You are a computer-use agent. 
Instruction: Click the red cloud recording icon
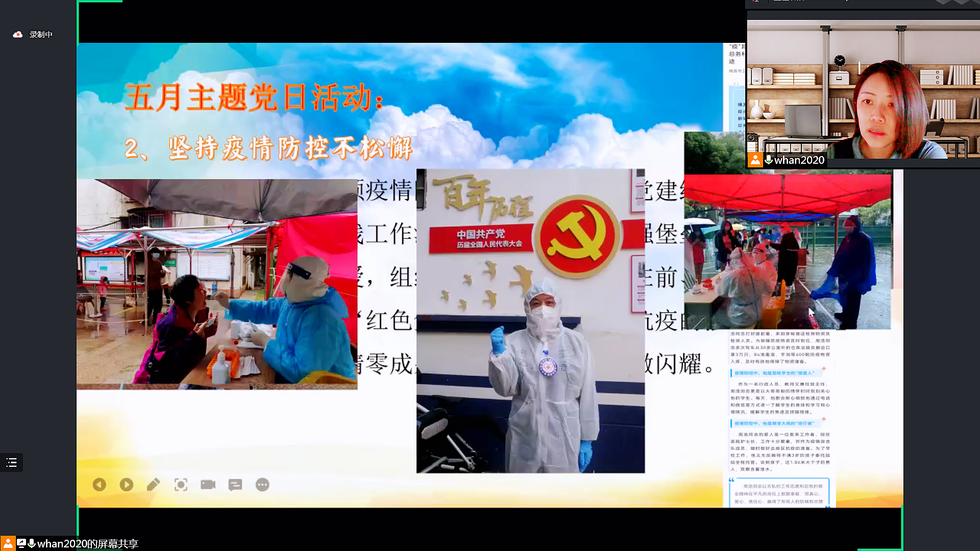point(18,35)
